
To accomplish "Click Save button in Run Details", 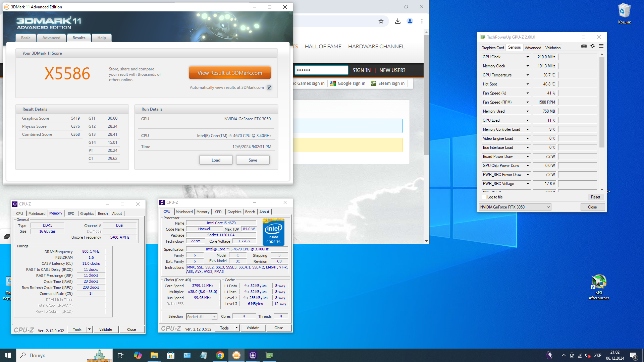I will click(x=253, y=160).
